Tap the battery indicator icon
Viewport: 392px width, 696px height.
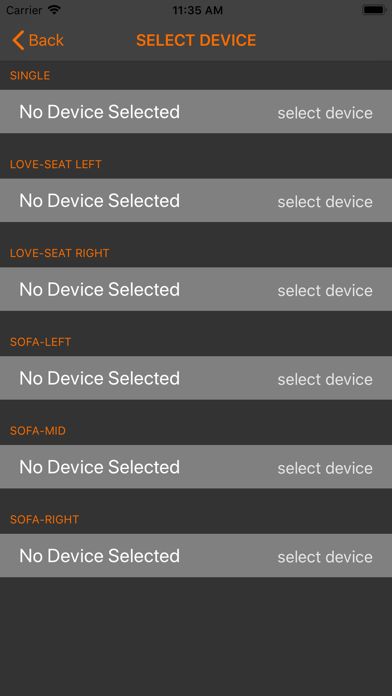point(374,10)
